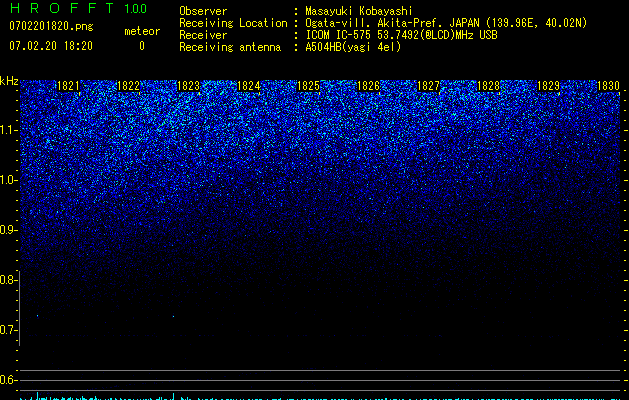Screen dimensions: 629x400
Task: Click the meteor count label
Action: [x=142, y=31]
